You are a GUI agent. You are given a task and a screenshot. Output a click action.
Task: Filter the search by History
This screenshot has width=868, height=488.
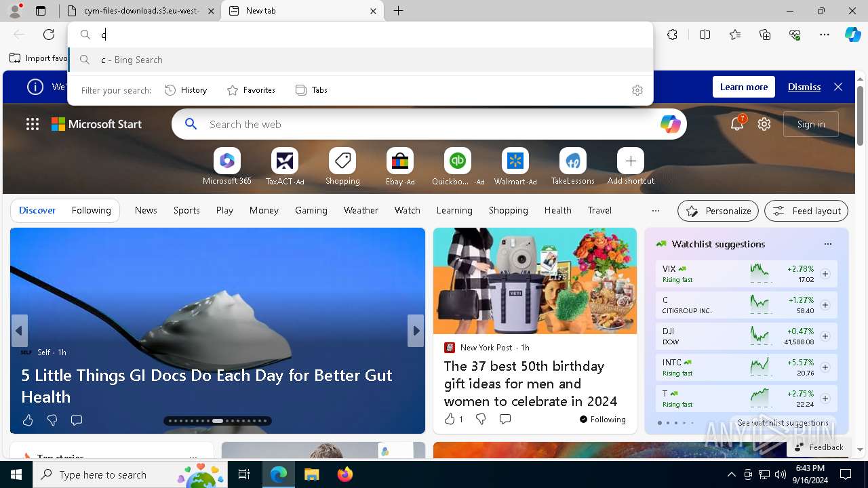(186, 90)
